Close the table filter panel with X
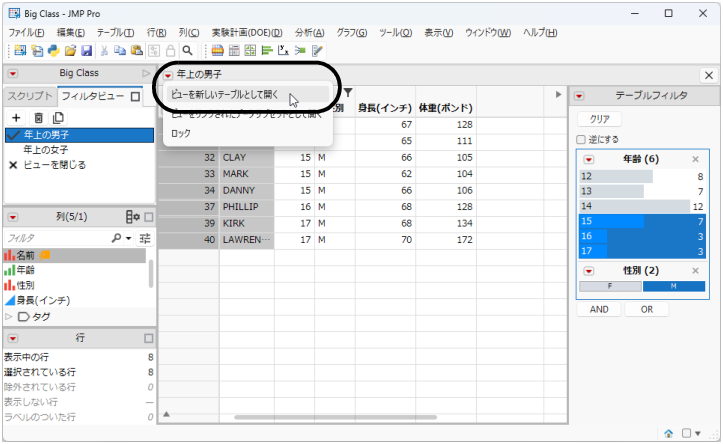The image size is (723, 444). (x=709, y=75)
